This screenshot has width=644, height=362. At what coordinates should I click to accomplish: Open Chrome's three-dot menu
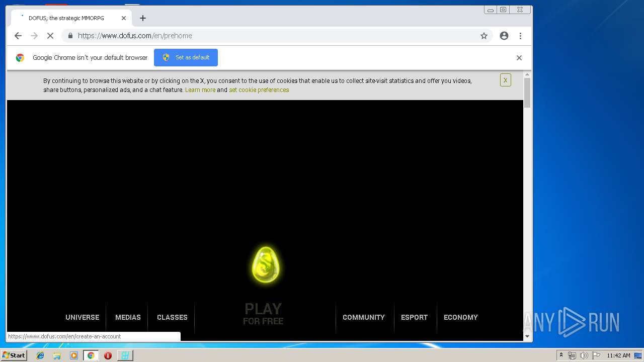(x=520, y=36)
